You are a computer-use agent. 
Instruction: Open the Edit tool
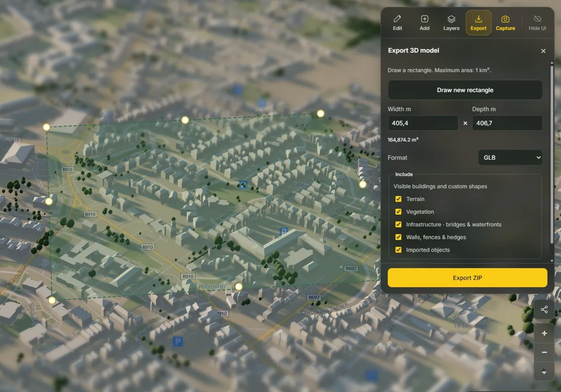pos(397,23)
